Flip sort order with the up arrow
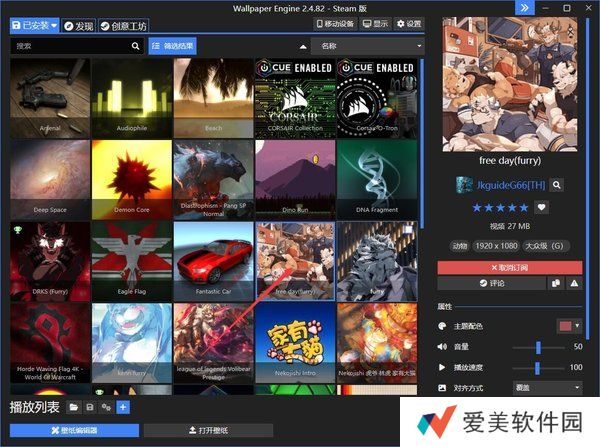 tap(303, 47)
